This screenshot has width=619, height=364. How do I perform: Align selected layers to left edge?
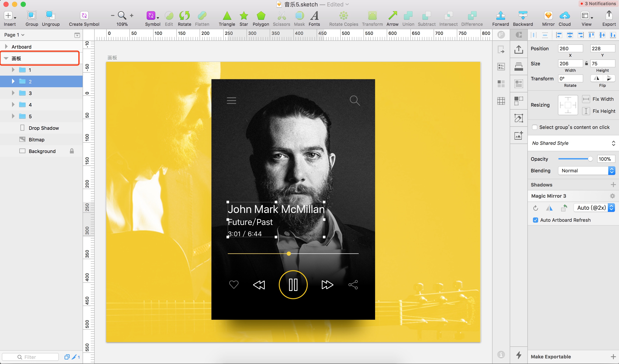[x=559, y=35]
